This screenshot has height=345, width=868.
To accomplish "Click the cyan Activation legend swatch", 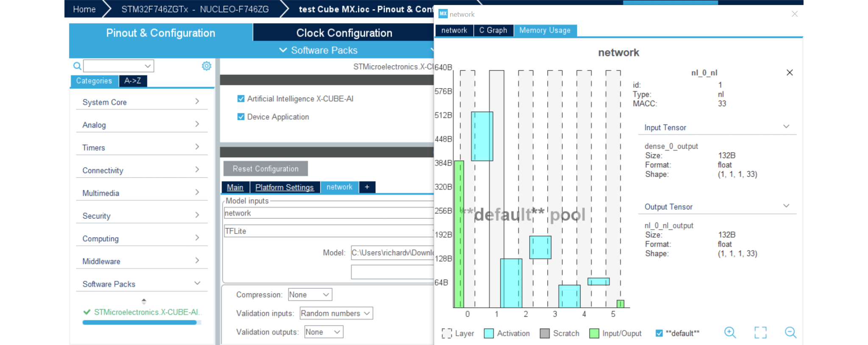I will pyautogui.click(x=489, y=334).
